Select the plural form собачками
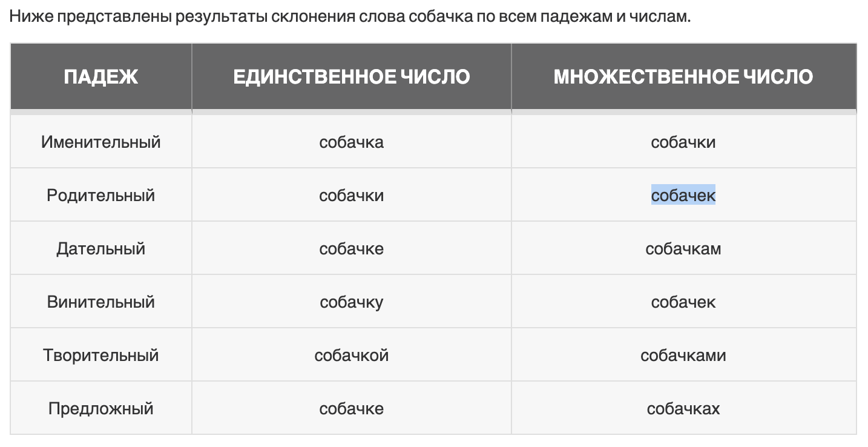868x447 pixels. [x=683, y=356]
